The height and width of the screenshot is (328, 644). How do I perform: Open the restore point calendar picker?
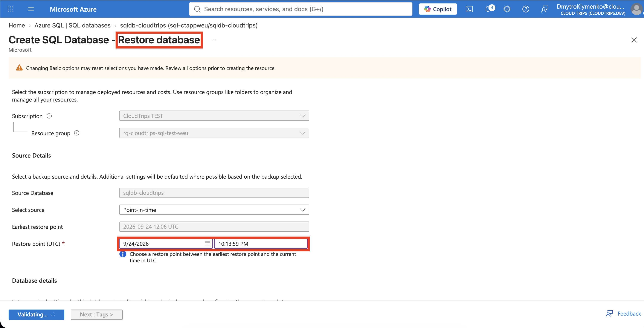click(x=207, y=244)
